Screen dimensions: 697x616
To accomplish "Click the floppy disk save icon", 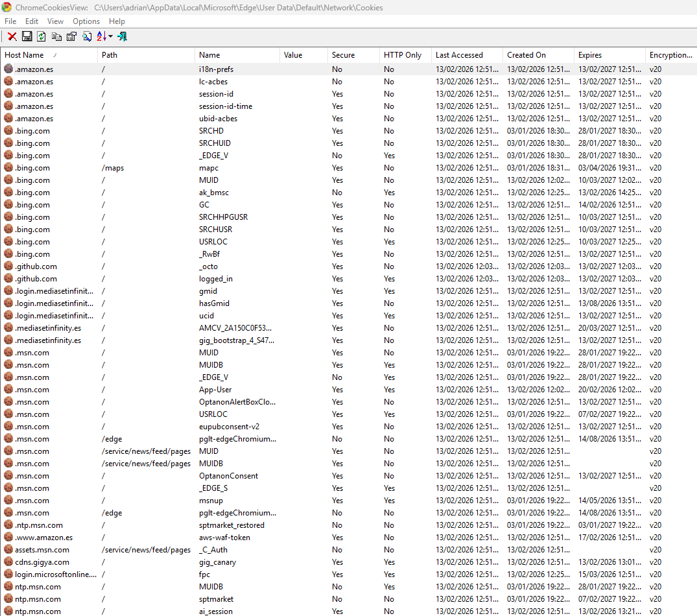I will [x=27, y=36].
